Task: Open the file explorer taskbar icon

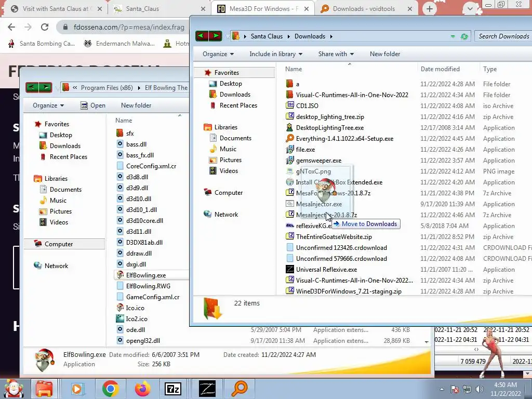Action: pyautogui.click(x=45, y=389)
